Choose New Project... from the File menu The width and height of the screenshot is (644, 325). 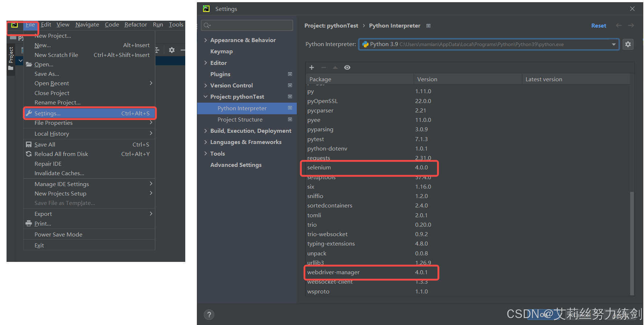[89, 36]
